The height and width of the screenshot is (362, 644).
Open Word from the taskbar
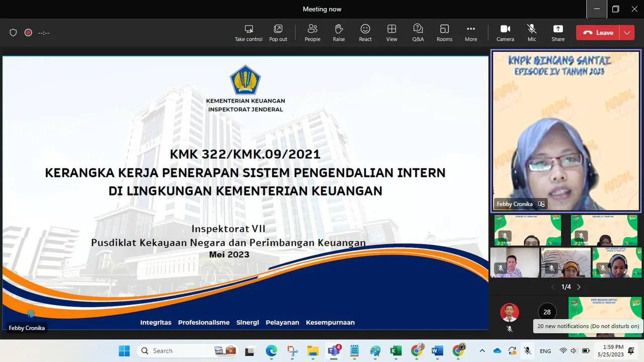click(x=437, y=351)
